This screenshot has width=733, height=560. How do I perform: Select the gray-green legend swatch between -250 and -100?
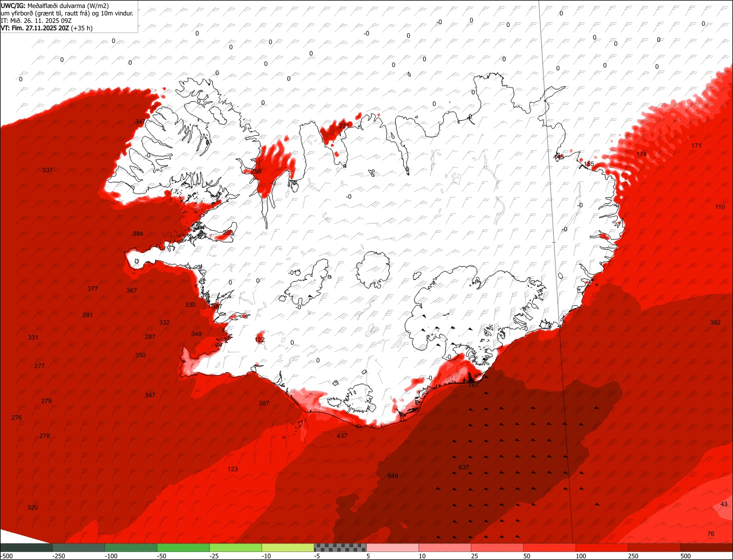[78, 547]
